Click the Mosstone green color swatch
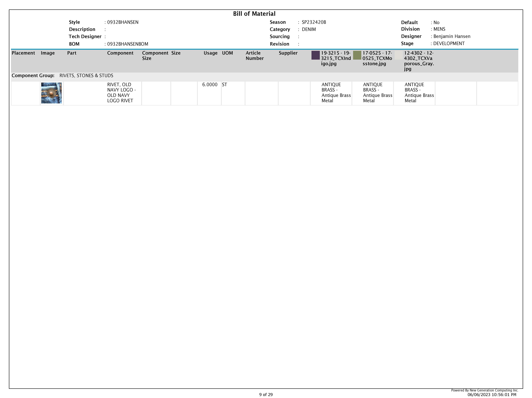The width and height of the screenshot is (532, 398). [x=357, y=55]
